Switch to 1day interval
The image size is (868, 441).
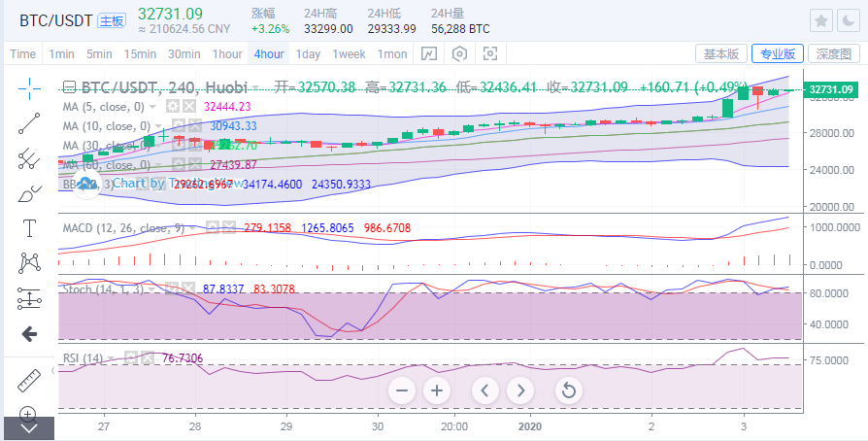(x=308, y=54)
